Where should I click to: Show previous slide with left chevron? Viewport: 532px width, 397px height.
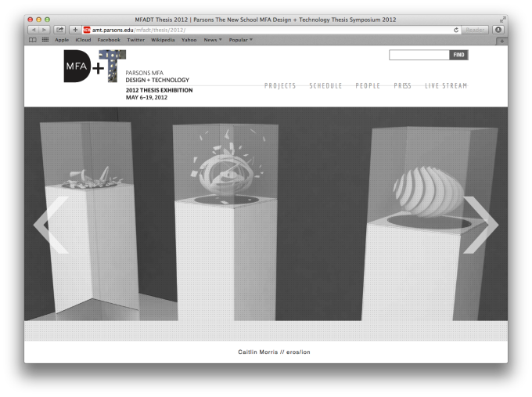point(51,225)
